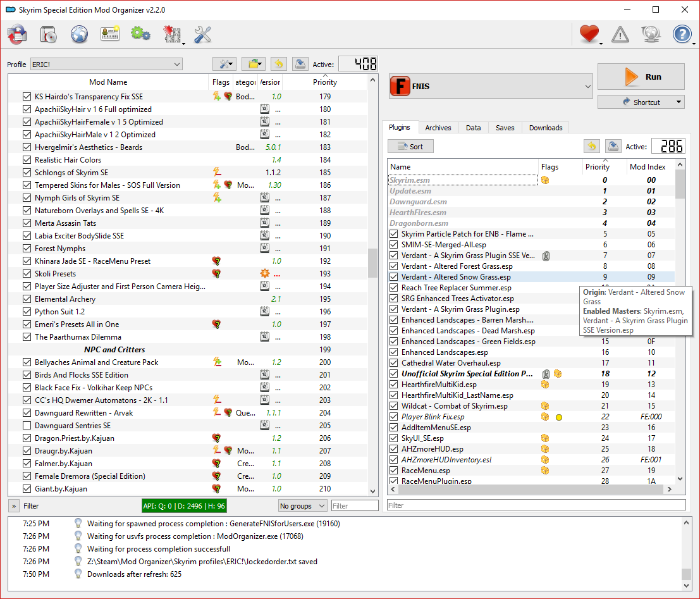Click the create backup icon in Plugins tab
Image resolution: width=700 pixels, height=599 pixels.
pyautogui.click(x=613, y=147)
